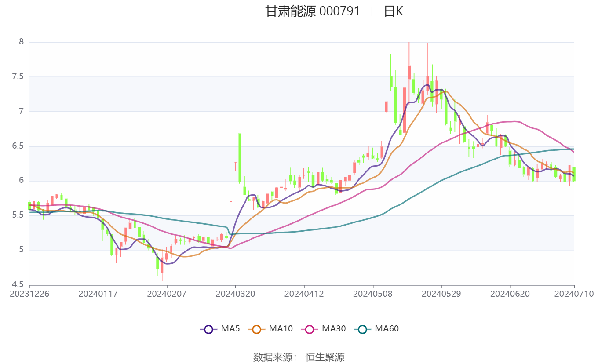Click the x-axis date 20240620
Image resolution: width=598 pixels, height=364 pixels.
(x=510, y=294)
